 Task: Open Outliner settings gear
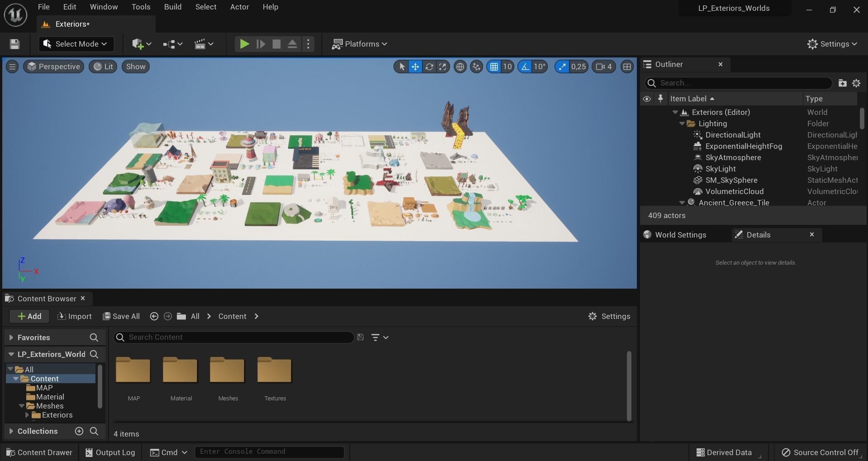[856, 83]
